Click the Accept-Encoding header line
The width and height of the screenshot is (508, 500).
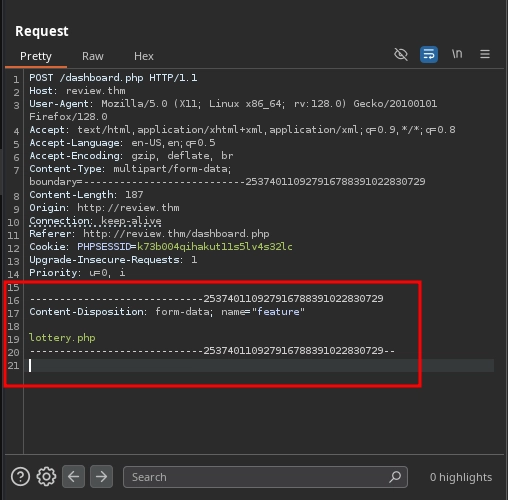point(131,156)
